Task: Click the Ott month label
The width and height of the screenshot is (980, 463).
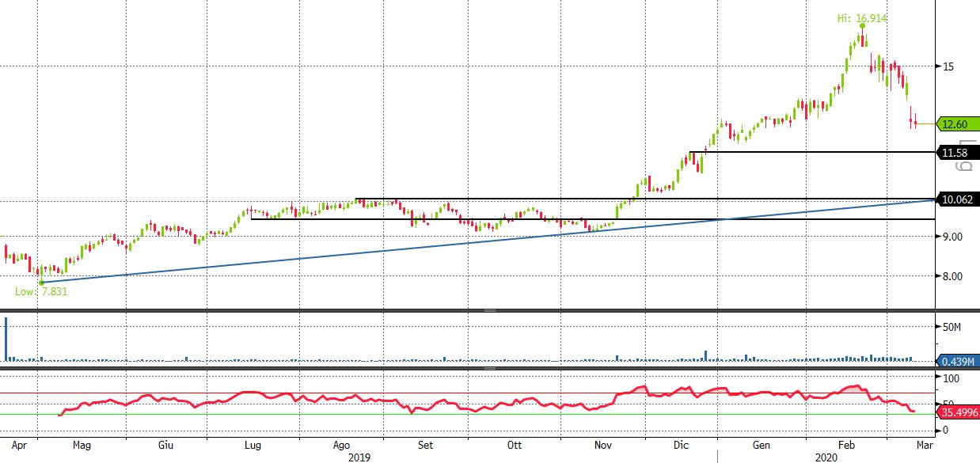Action: pyautogui.click(x=513, y=445)
